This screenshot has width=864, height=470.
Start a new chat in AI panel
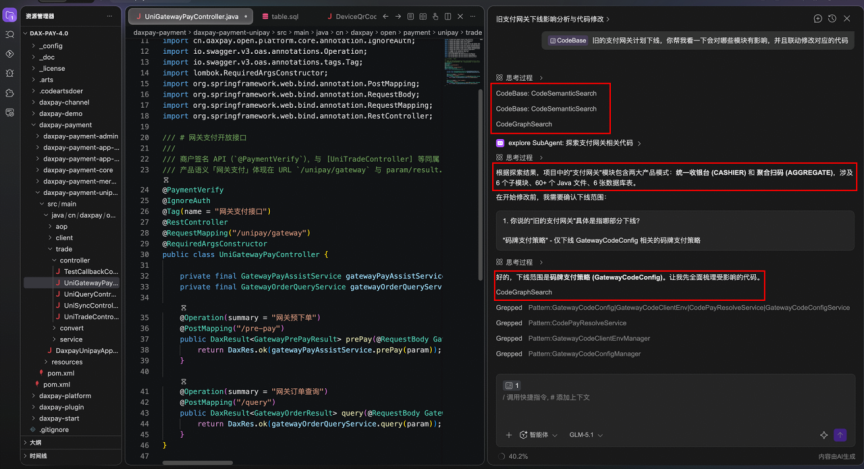click(x=818, y=19)
